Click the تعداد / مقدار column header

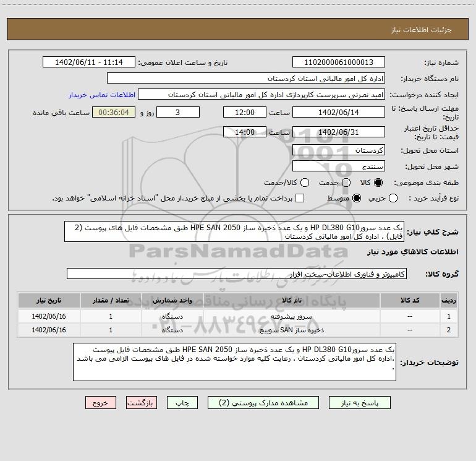111,301
